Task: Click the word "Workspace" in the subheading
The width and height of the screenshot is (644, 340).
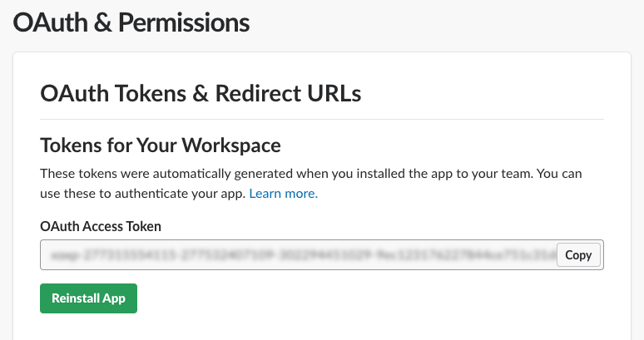Action: tap(232, 145)
